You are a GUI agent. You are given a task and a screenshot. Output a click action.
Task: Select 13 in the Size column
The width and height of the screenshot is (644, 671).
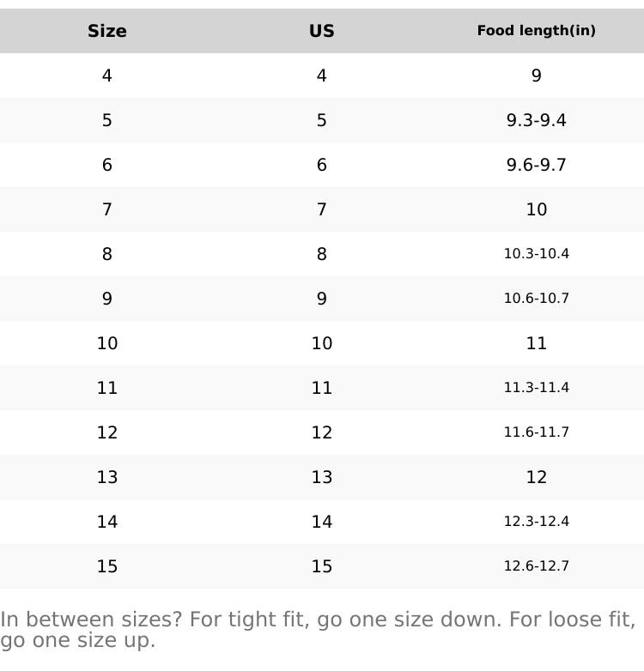(107, 477)
